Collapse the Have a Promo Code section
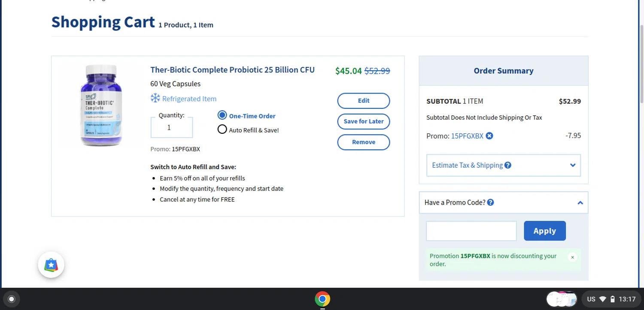Screen dimensions: 644x310 (x=580, y=203)
